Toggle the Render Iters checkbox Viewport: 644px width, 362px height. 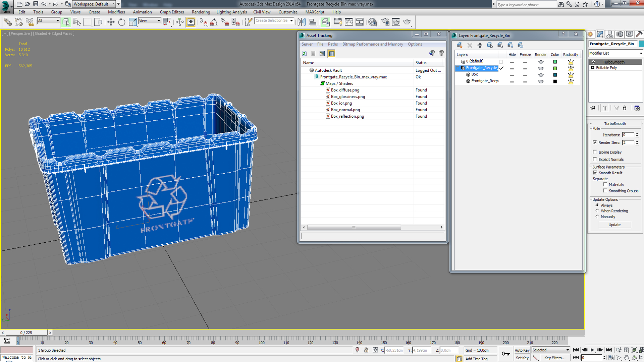595,142
